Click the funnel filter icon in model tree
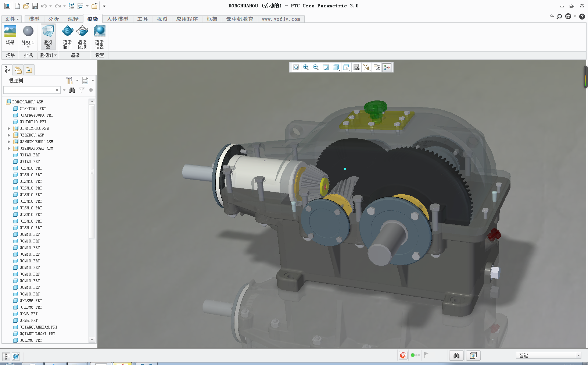This screenshot has height=365, width=588. pos(82,90)
